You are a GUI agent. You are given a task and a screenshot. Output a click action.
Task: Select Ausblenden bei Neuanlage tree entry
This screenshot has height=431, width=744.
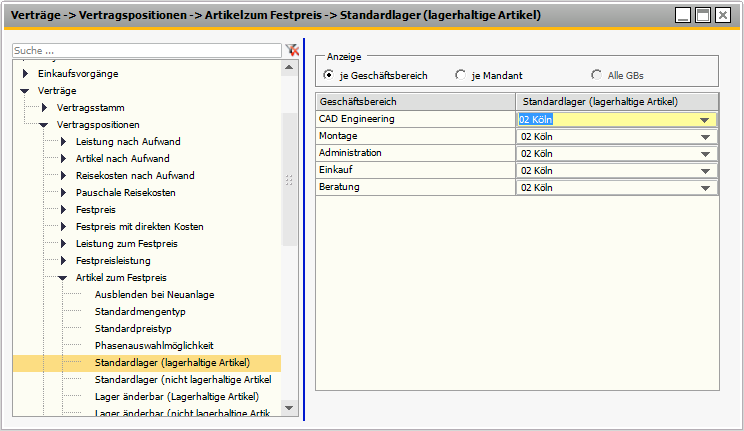154,294
